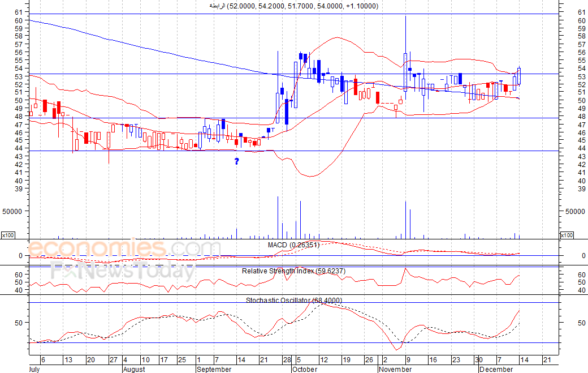Click Stochastic level 50 on the left axis
The height and width of the screenshot is (373, 588).
[x=19, y=323]
